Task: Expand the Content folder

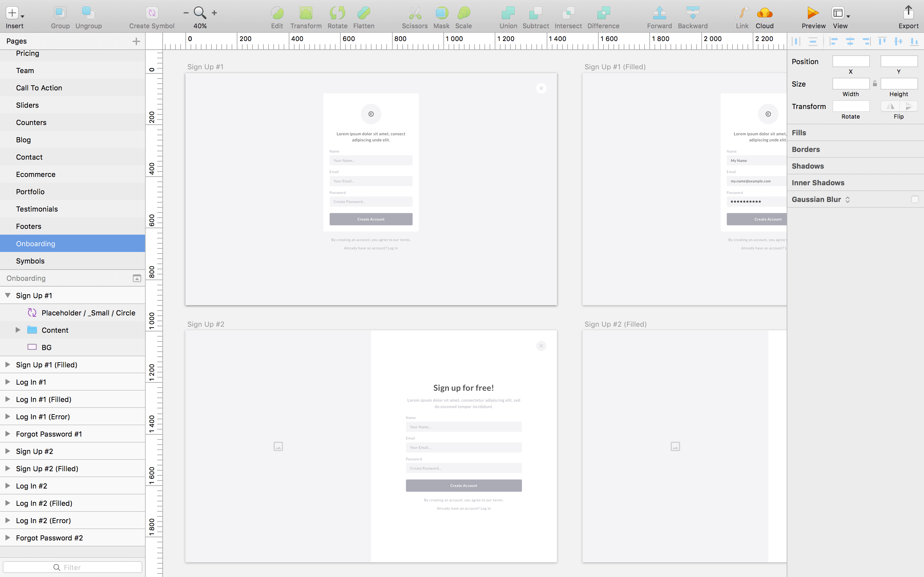Action: [18, 330]
